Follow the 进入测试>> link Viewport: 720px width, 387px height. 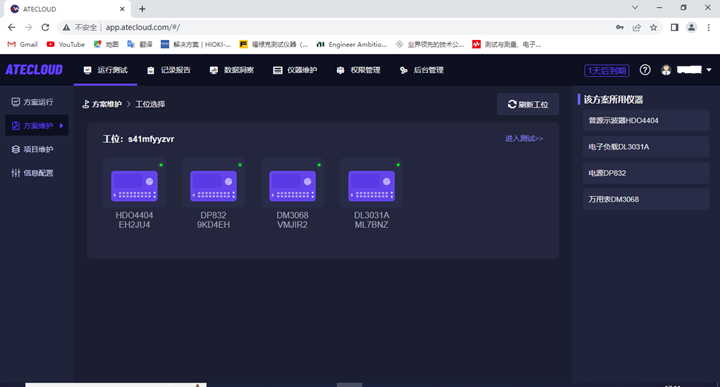(x=524, y=138)
